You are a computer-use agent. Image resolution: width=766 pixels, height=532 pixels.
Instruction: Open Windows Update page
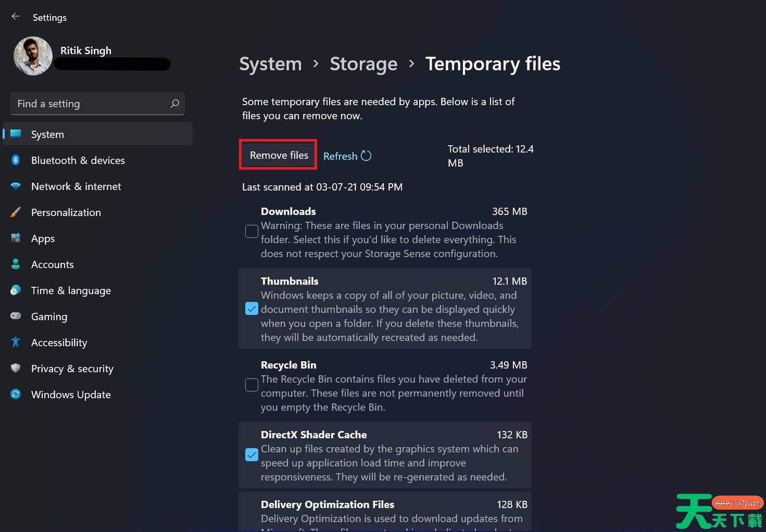98,394
